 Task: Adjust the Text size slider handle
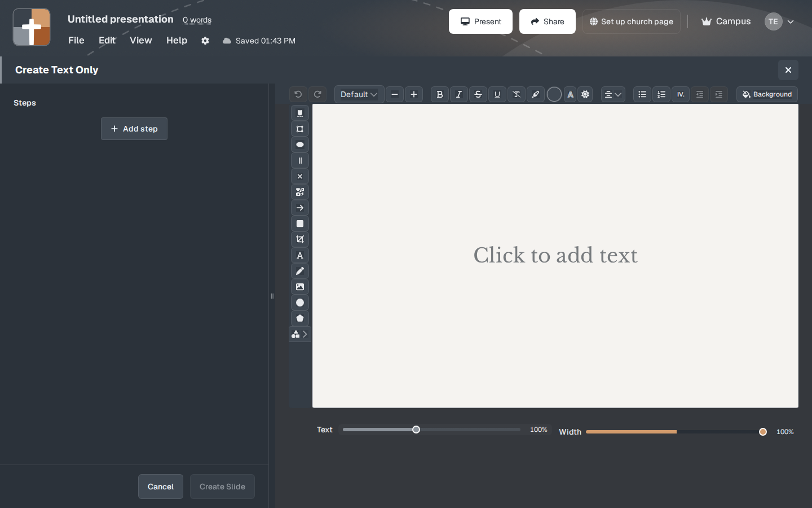click(x=416, y=430)
